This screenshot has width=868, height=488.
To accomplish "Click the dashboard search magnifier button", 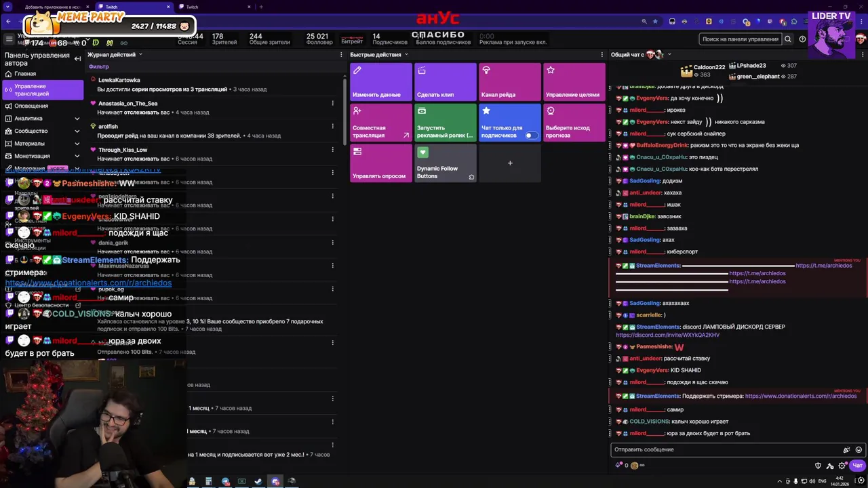I will pyautogui.click(x=787, y=39).
